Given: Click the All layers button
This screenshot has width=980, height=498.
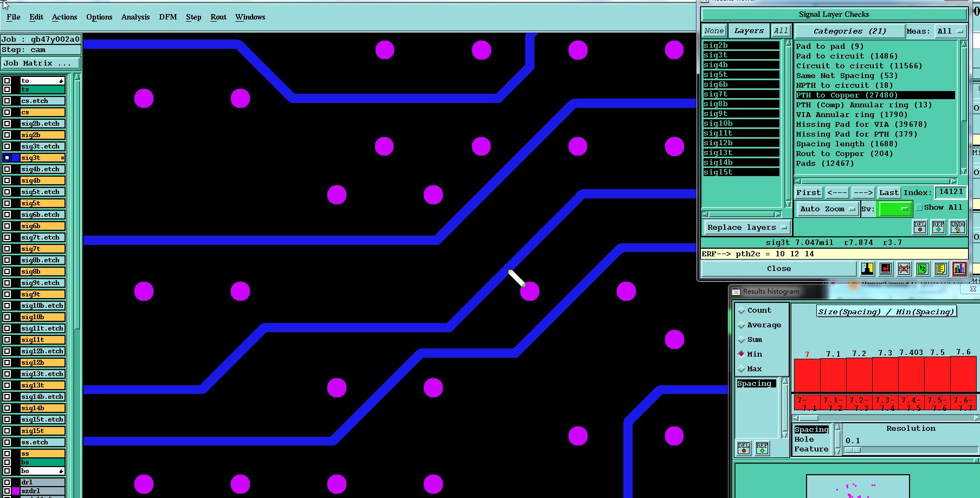Looking at the screenshot, I should pos(781,31).
